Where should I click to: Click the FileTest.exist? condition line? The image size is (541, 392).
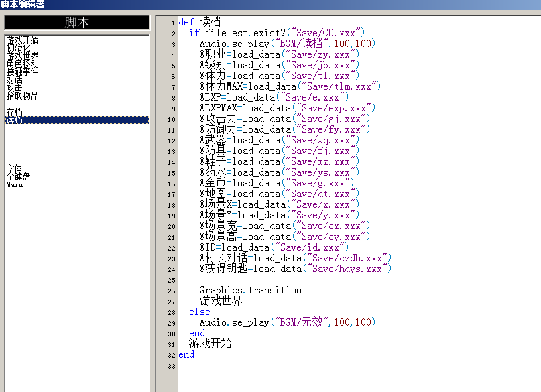click(276, 33)
